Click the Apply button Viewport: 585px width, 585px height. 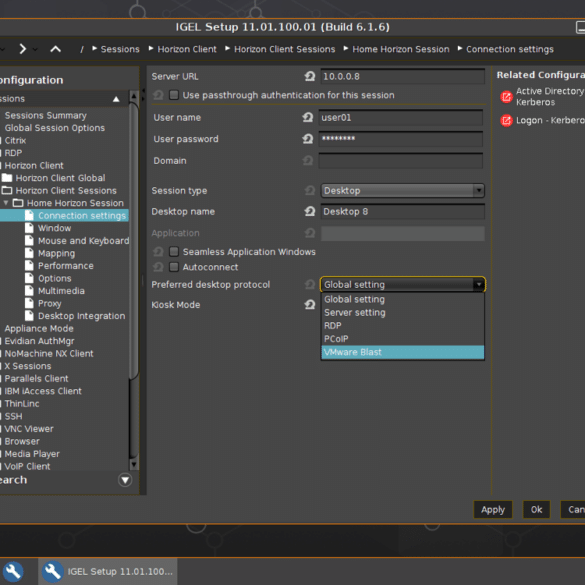(x=493, y=510)
